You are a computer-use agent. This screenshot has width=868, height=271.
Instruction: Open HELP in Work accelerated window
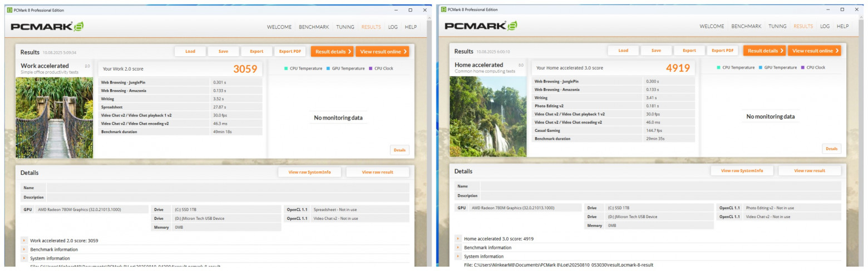pos(411,27)
